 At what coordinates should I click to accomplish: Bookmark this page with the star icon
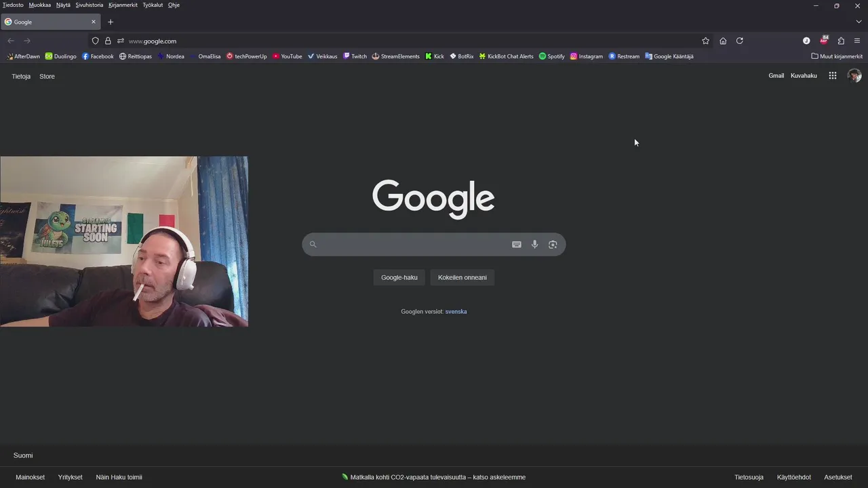(705, 41)
